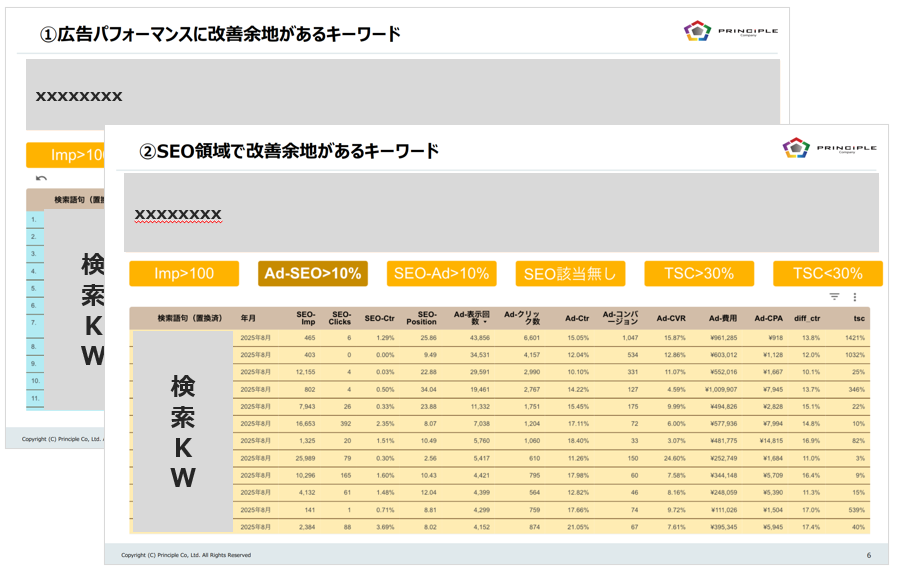Select the Imp>100 filter on the front slide

[x=184, y=274]
